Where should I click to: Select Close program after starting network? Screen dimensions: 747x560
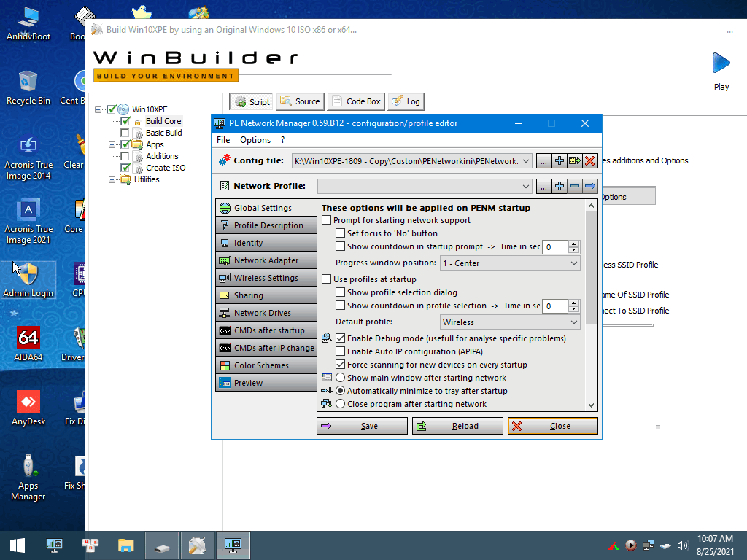click(x=340, y=404)
